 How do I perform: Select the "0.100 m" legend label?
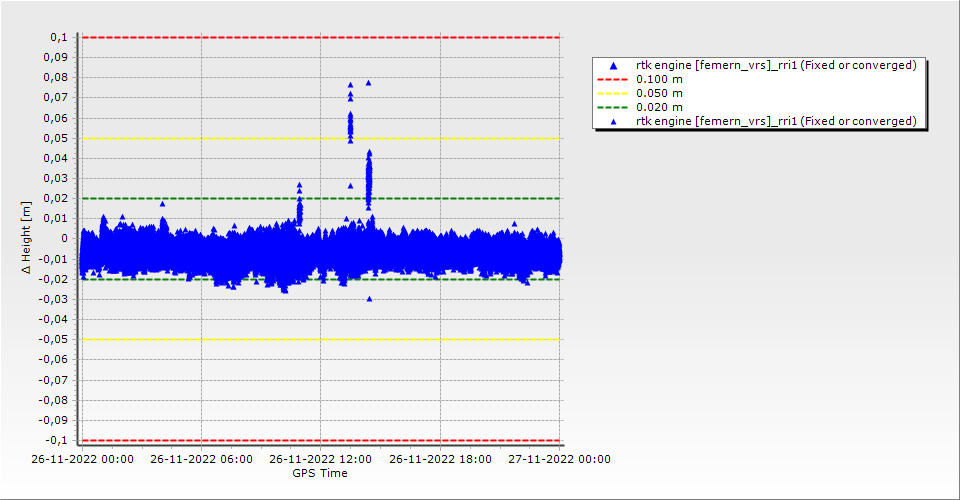(x=660, y=79)
